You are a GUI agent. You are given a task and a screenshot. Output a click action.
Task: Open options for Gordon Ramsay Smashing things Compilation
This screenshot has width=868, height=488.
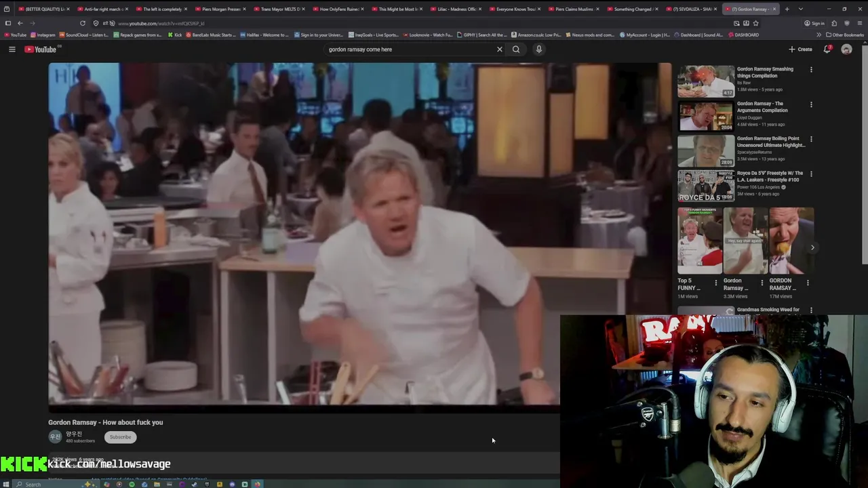point(811,69)
